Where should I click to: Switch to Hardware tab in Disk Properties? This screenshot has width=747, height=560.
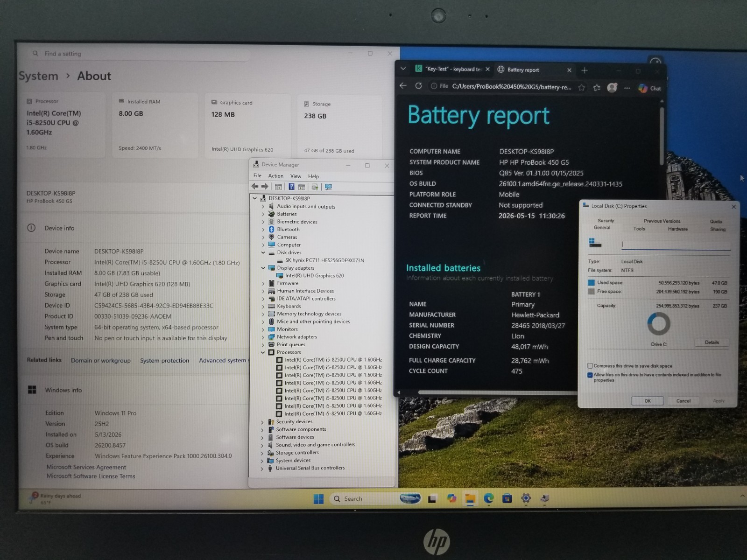[677, 229]
